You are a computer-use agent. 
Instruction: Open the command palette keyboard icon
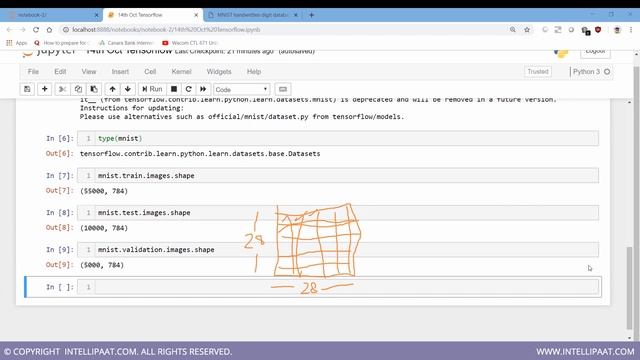click(x=283, y=89)
